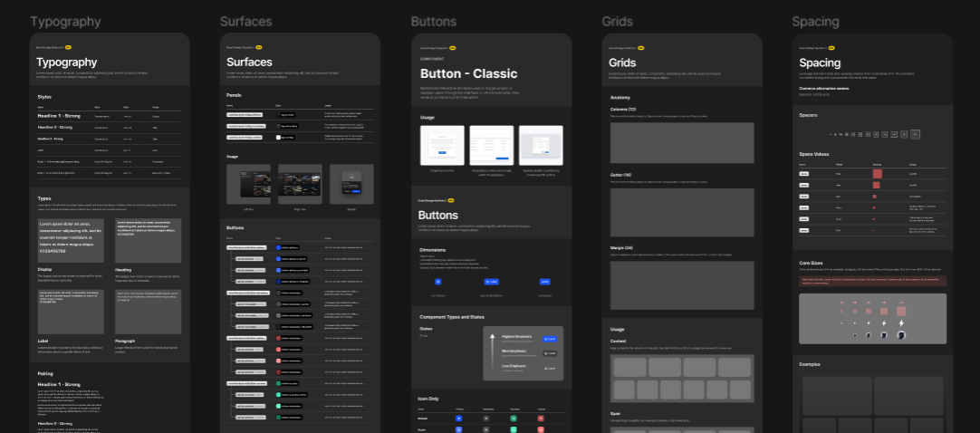Image resolution: width=980 pixels, height=433 pixels.
Task: Click the Component Types and States heading
Action: pos(452,317)
